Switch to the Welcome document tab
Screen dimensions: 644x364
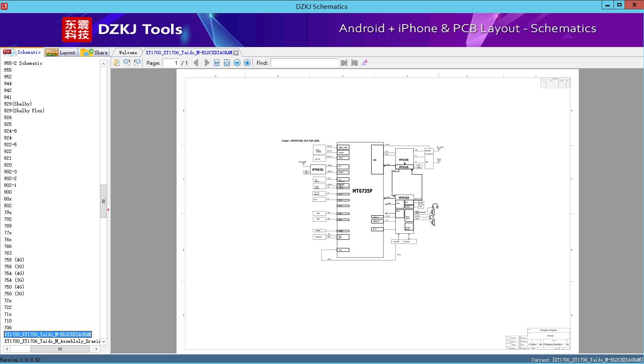(x=127, y=53)
